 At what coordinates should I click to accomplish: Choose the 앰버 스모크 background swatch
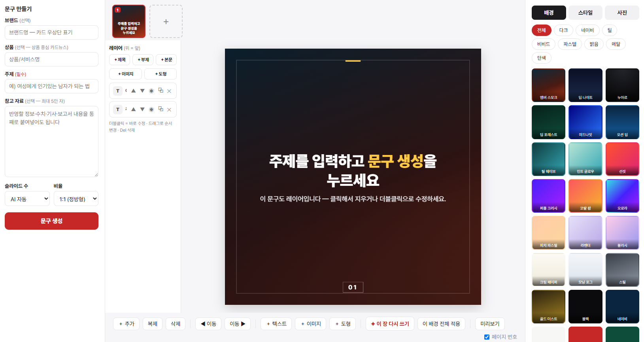549,85
